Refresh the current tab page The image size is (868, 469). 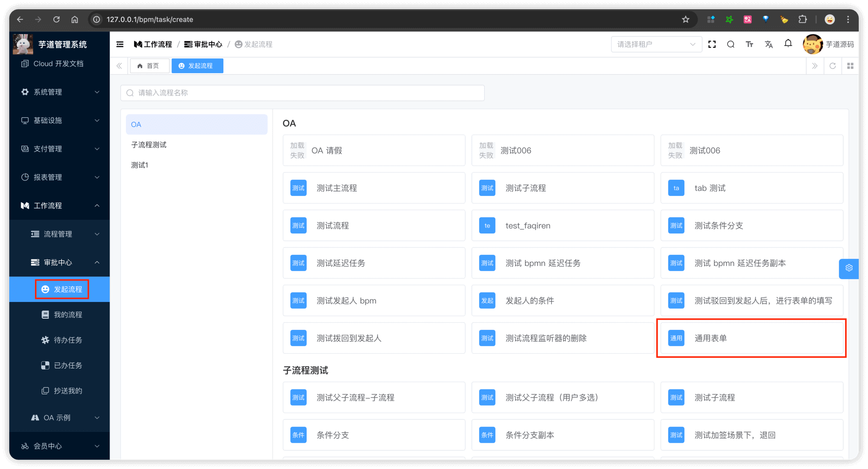(x=832, y=65)
